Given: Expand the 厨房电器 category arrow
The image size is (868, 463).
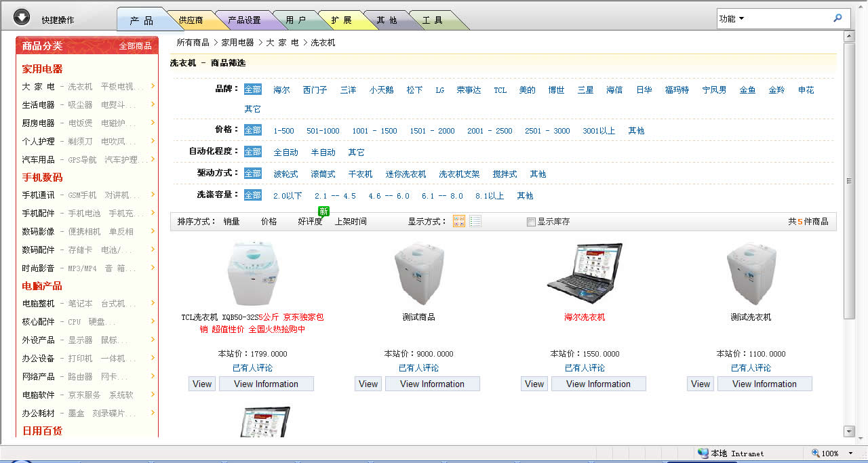Looking at the screenshot, I should (x=153, y=123).
